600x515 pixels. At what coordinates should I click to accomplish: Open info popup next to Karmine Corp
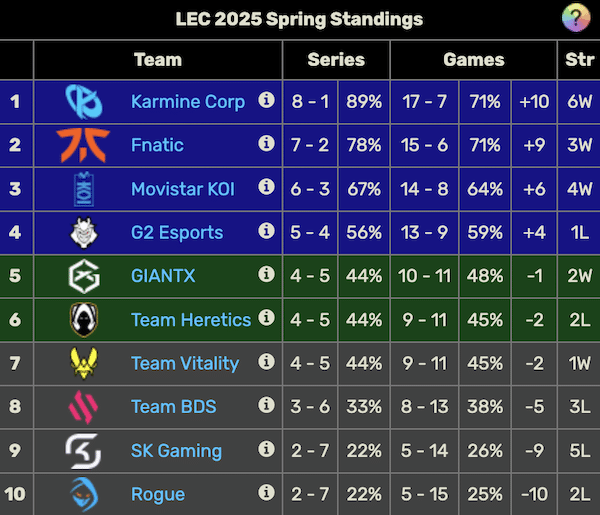pyautogui.click(x=266, y=100)
